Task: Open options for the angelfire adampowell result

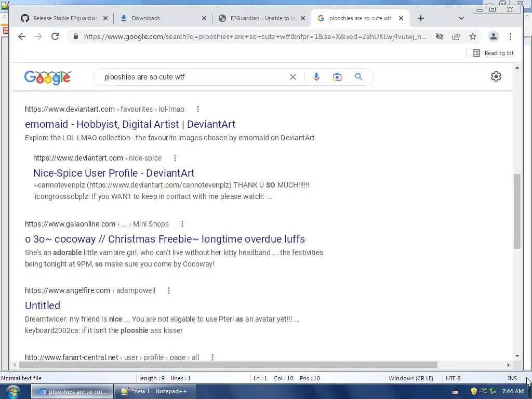Action: (169, 290)
